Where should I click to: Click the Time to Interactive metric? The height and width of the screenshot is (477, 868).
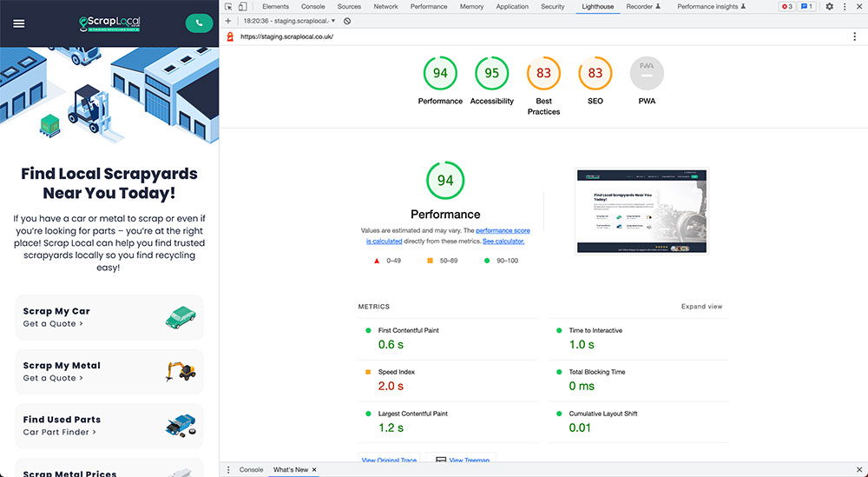click(639, 339)
